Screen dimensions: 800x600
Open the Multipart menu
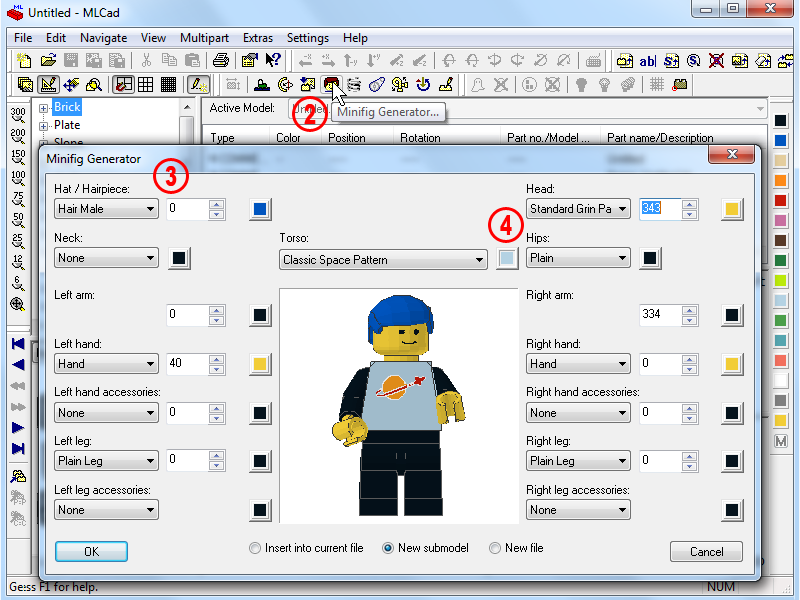(x=204, y=38)
